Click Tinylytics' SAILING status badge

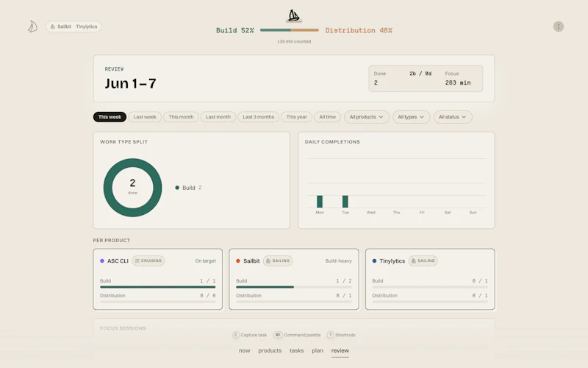point(423,261)
